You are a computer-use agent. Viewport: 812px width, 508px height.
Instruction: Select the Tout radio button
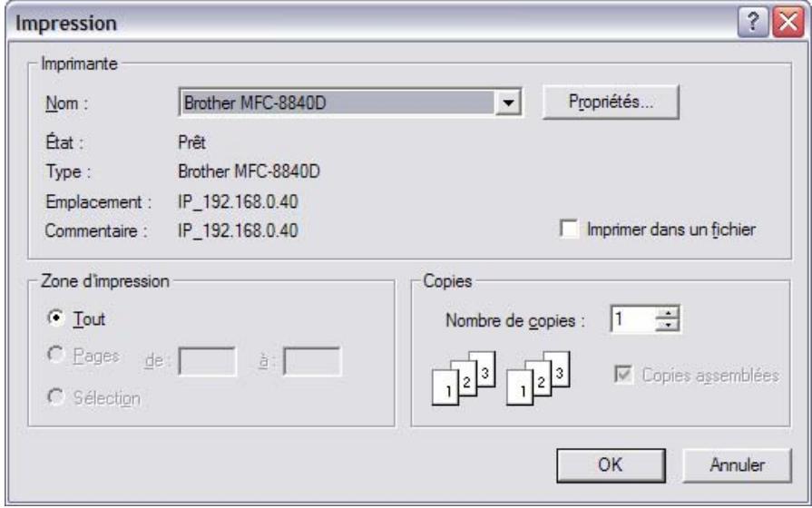[55, 317]
